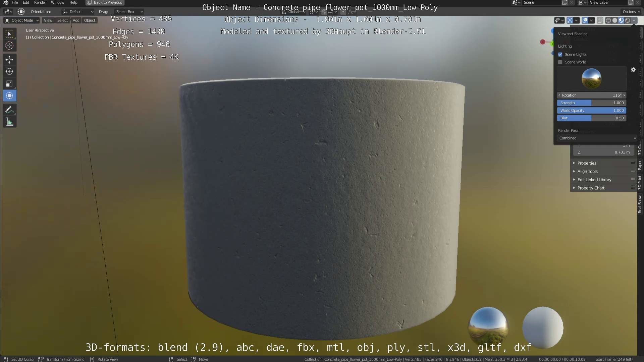Switch to the Real Snow sidebar tab
The width and height of the screenshot is (644, 362).
click(x=640, y=204)
